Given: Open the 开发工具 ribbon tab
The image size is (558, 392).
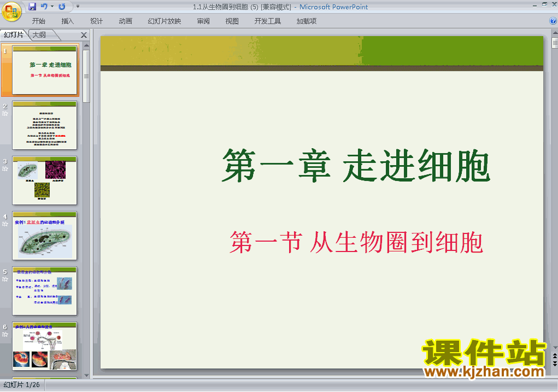Looking at the screenshot, I should pyautogui.click(x=268, y=21).
